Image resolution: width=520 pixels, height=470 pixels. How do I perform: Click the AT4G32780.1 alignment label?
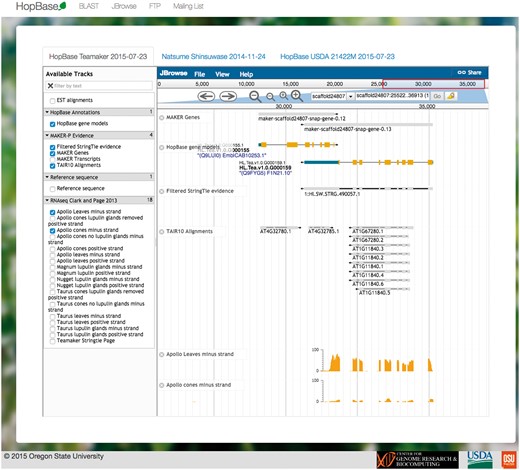[x=275, y=231]
